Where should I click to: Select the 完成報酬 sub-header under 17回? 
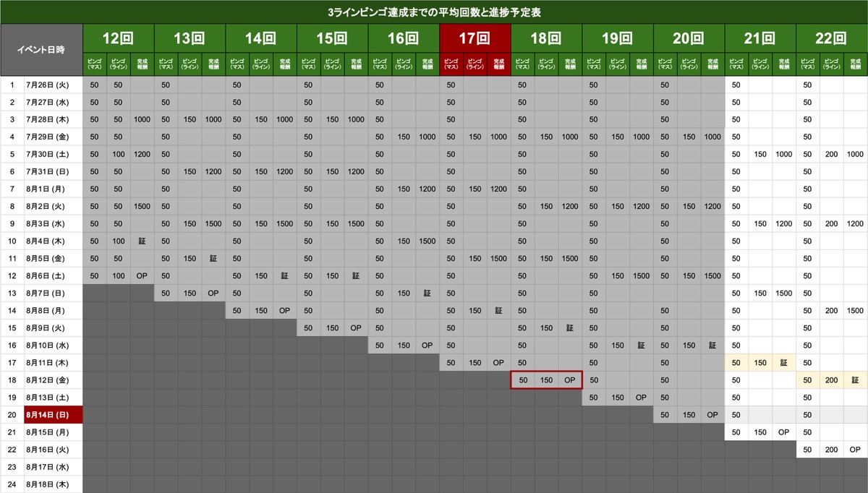point(498,64)
